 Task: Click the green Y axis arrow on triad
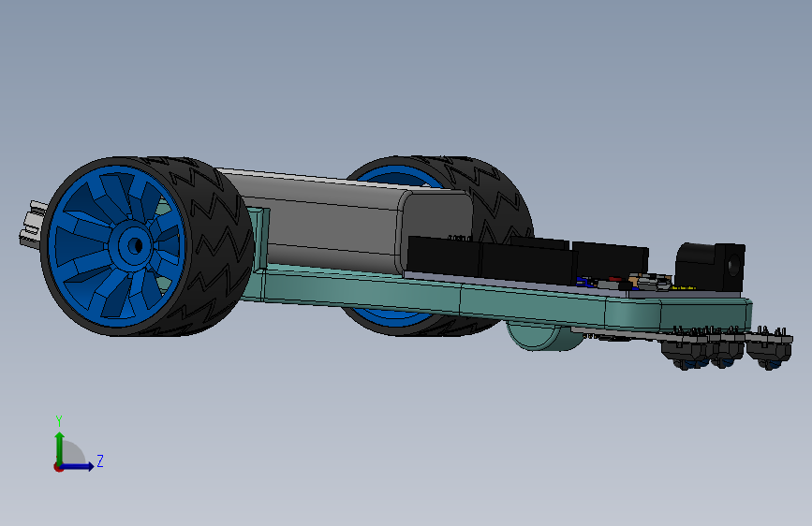pos(60,447)
